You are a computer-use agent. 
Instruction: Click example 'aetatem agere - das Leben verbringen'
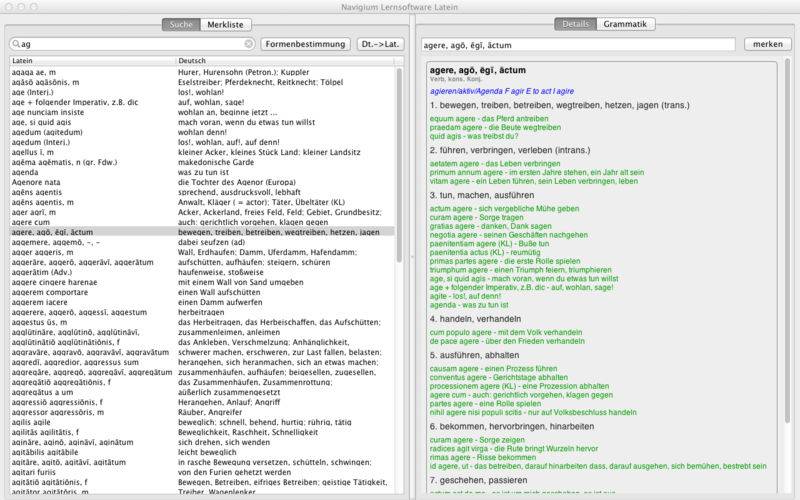495,164
